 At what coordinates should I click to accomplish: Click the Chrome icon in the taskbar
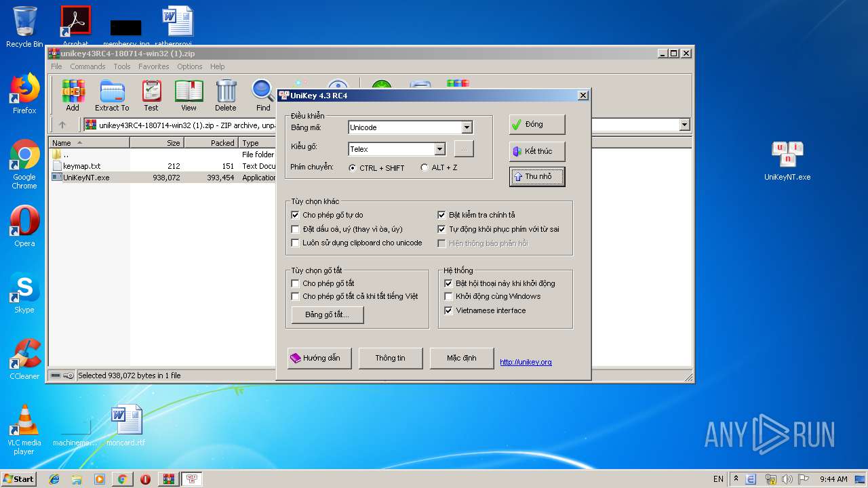coord(122,479)
